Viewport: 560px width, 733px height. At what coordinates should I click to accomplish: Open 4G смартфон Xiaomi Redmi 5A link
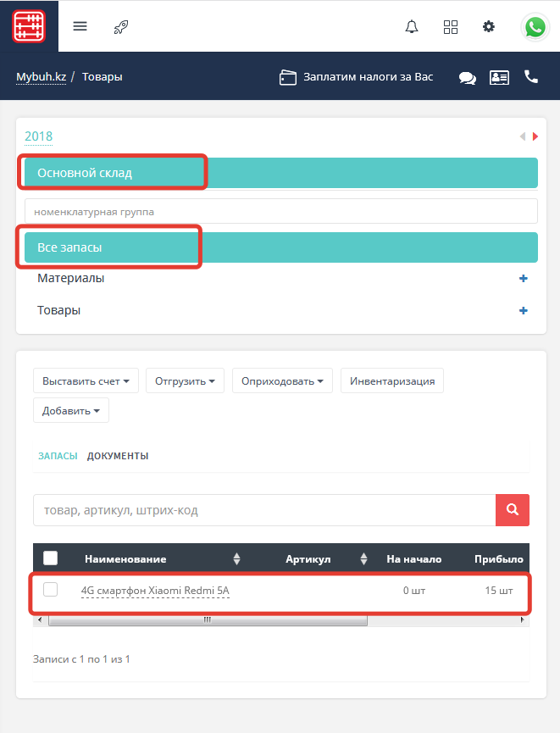coord(155,591)
